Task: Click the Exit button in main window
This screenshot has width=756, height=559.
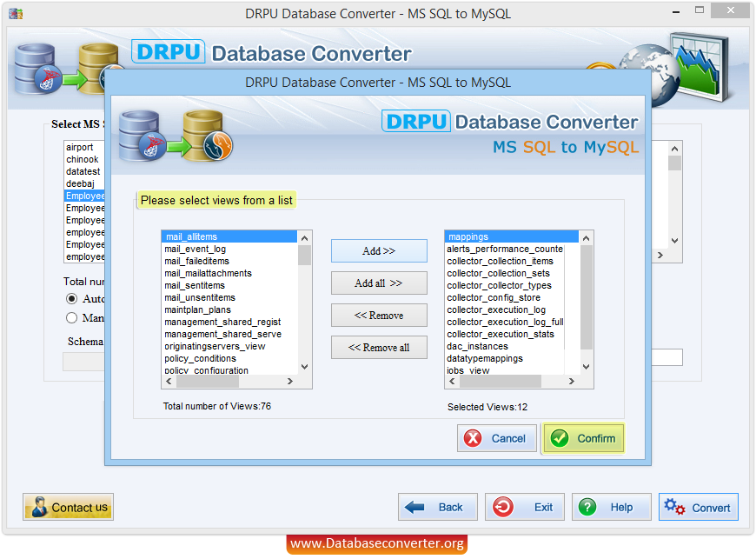Action: pos(525,507)
